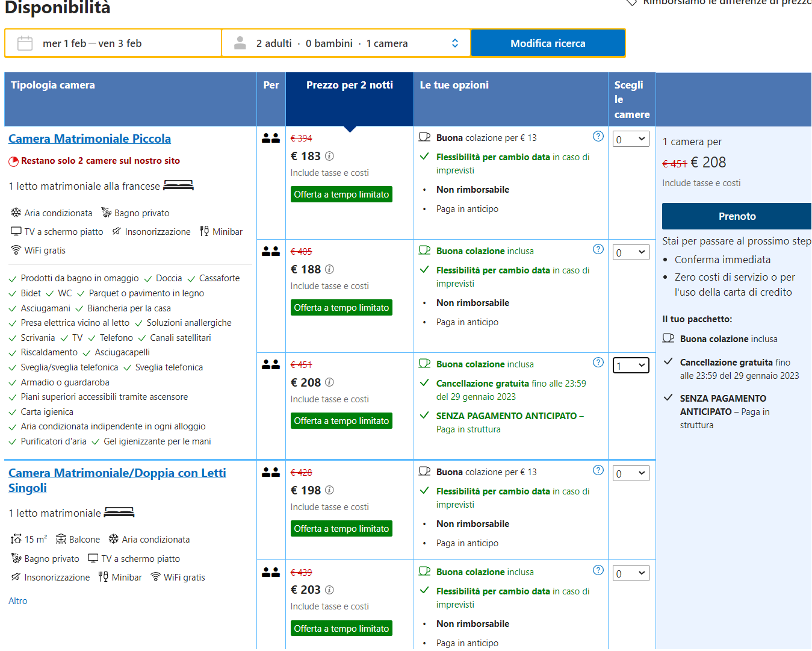The height and width of the screenshot is (651, 812).
Task: Click info icon next to € 208 price
Action: coord(329,382)
